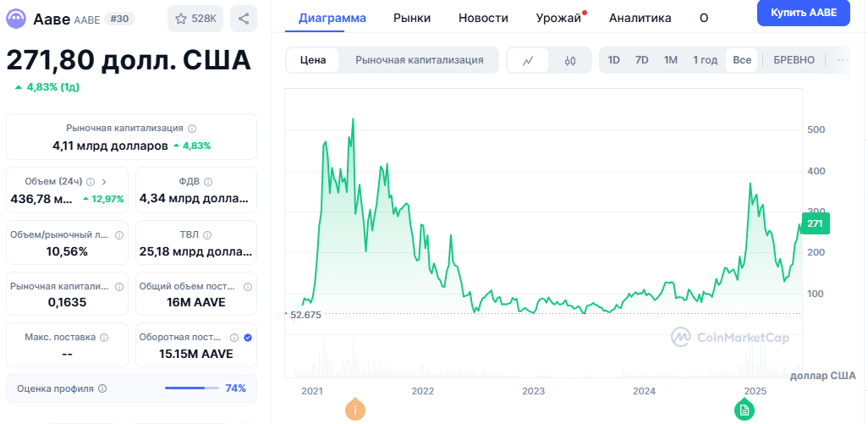
Task: Click the 4,34 млрд долла… FDV value
Action: click(195, 198)
